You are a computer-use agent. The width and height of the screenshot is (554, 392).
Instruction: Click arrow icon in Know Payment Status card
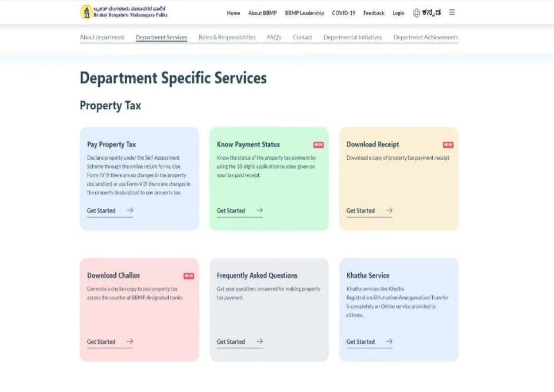[259, 210]
